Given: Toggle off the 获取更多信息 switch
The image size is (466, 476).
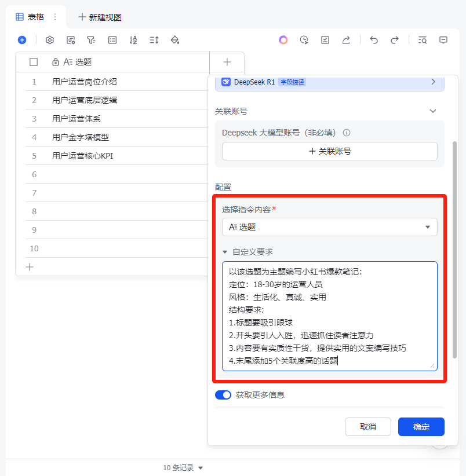Looking at the screenshot, I should [x=223, y=394].
